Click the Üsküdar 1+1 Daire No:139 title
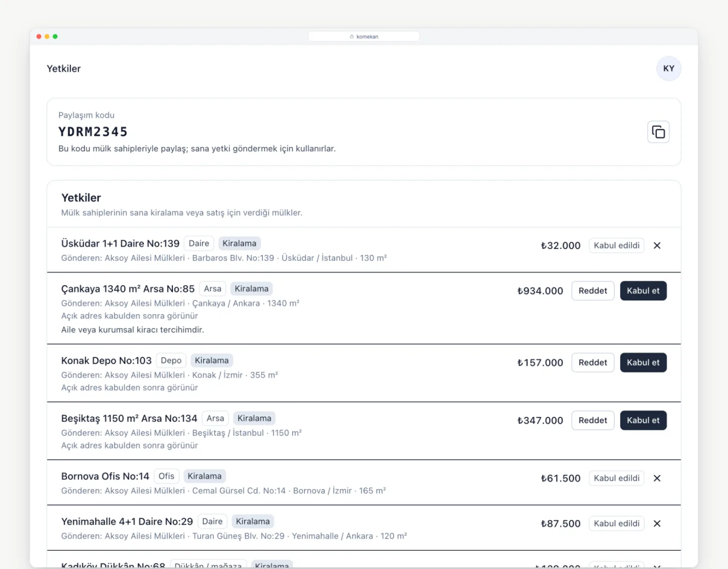728x569 pixels. [x=120, y=243]
